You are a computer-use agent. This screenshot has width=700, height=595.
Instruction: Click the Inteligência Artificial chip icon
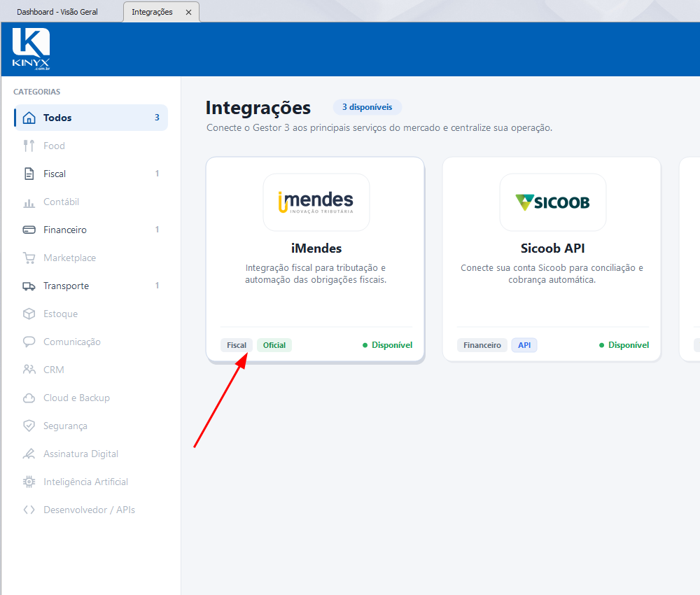[29, 482]
